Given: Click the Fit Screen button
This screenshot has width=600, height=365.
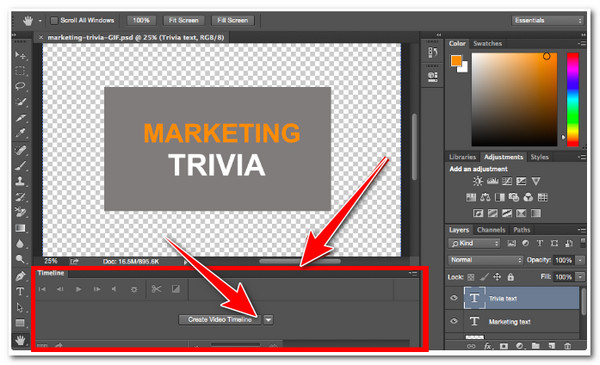Looking at the screenshot, I should pos(184,20).
